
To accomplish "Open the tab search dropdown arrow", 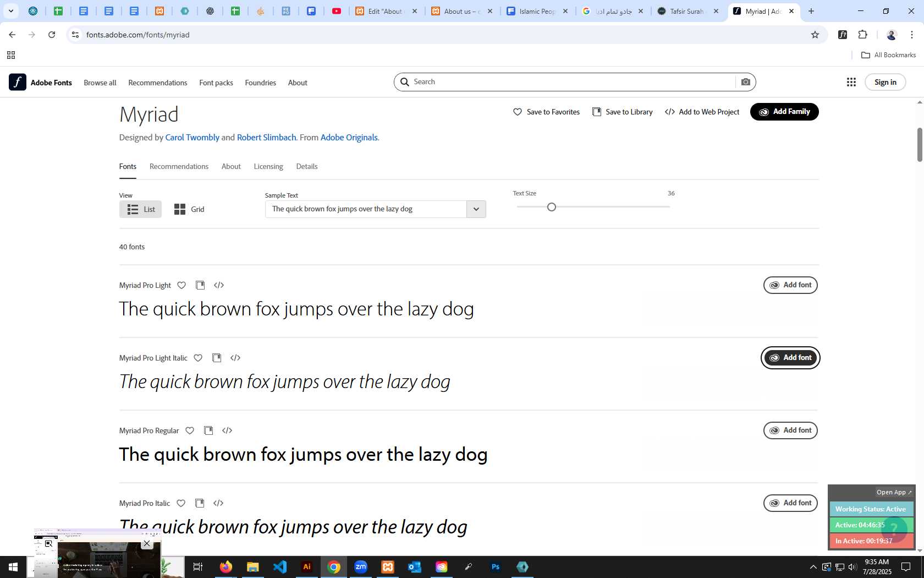I will pos(11,11).
